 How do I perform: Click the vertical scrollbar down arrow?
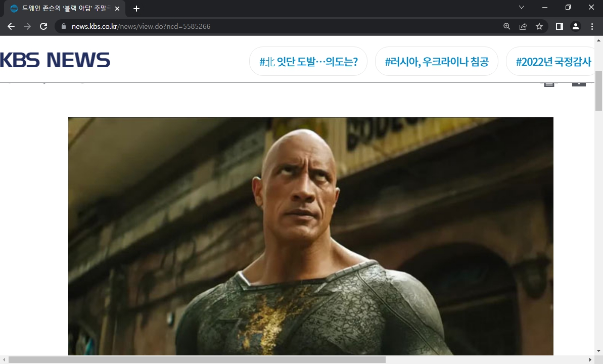coord(599,351)
